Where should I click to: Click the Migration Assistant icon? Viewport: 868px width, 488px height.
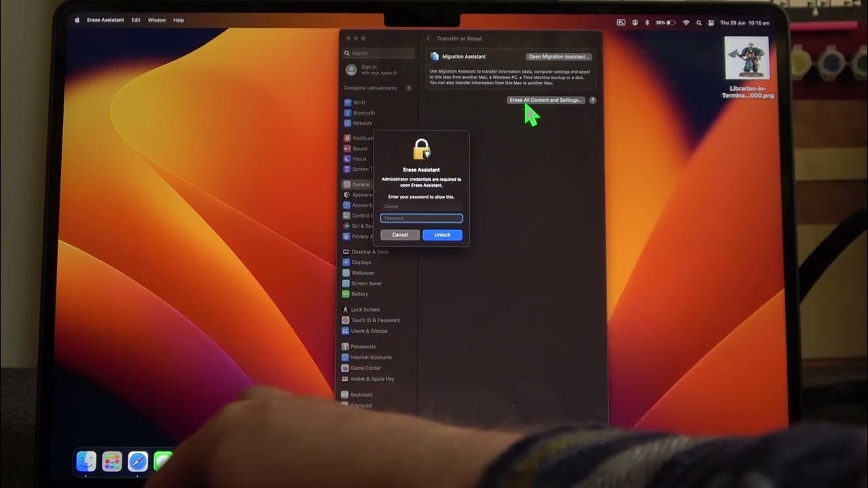tap(435, 56)
